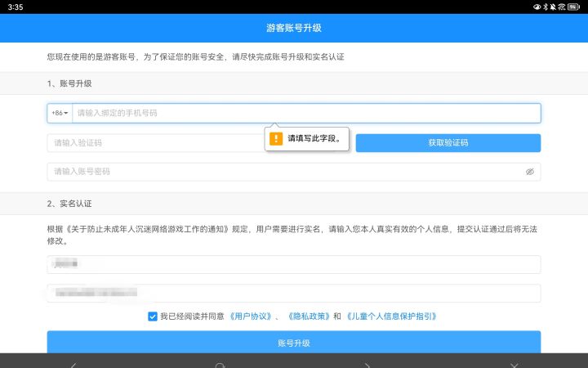588x368 pixels.
Task: Open the 《用户协议》 link
Action: [251, 316]
